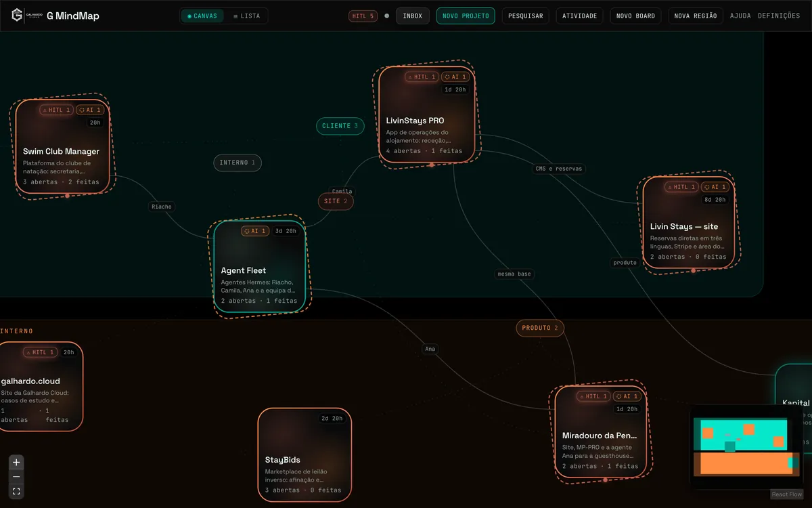
Task: Select the INTERNO 1 group label
Action: 238,163
